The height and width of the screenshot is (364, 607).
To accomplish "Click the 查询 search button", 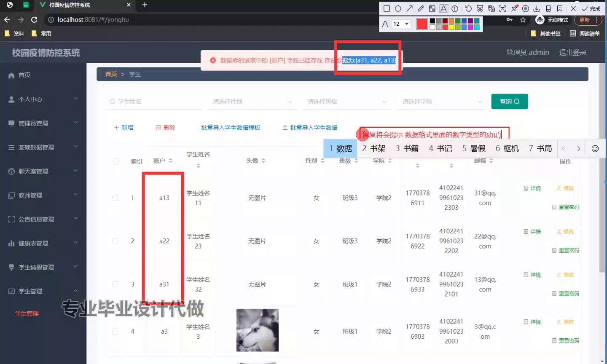I will click(509, 102).
